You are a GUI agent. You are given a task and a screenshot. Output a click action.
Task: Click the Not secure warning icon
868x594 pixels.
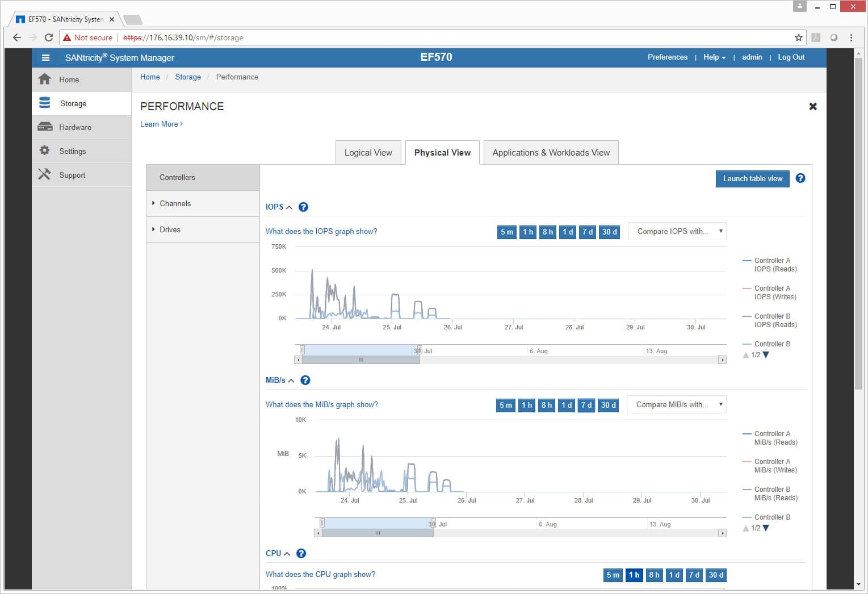point(68,37)
